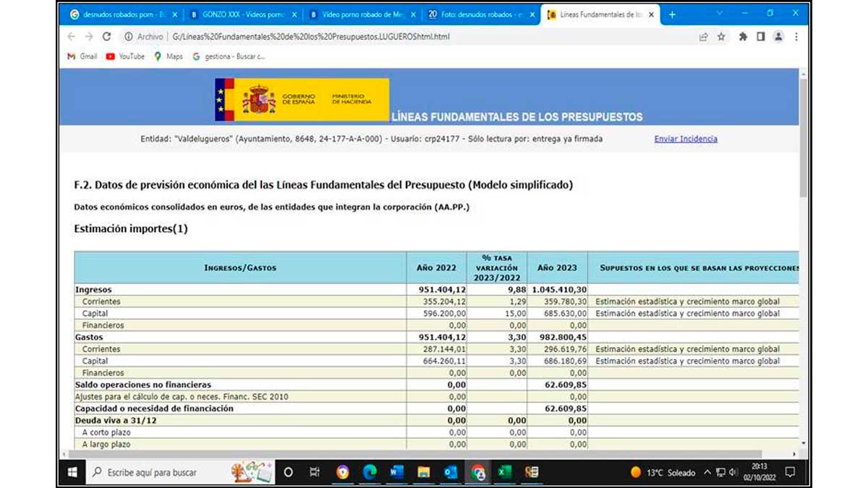The width and height of the screenshot is (868, 488).
Task: Click the scroll-down arrow of the page scrollbar
Action: (x=804, y=443)
